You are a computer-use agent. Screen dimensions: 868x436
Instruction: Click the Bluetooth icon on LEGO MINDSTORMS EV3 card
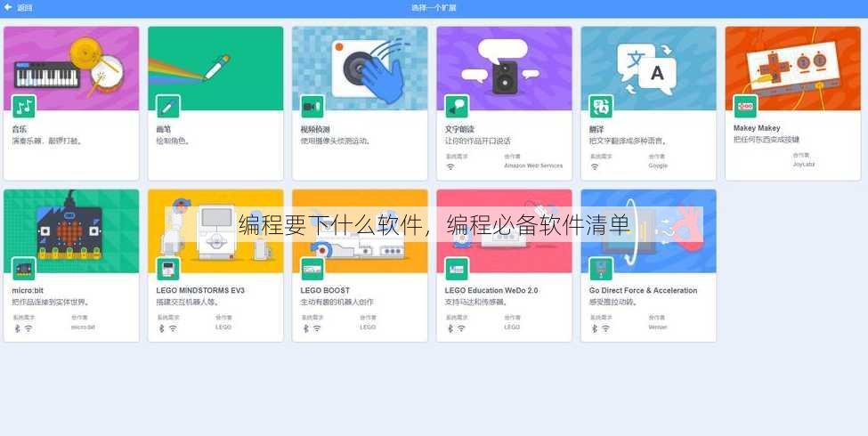(x=162, y=328)
